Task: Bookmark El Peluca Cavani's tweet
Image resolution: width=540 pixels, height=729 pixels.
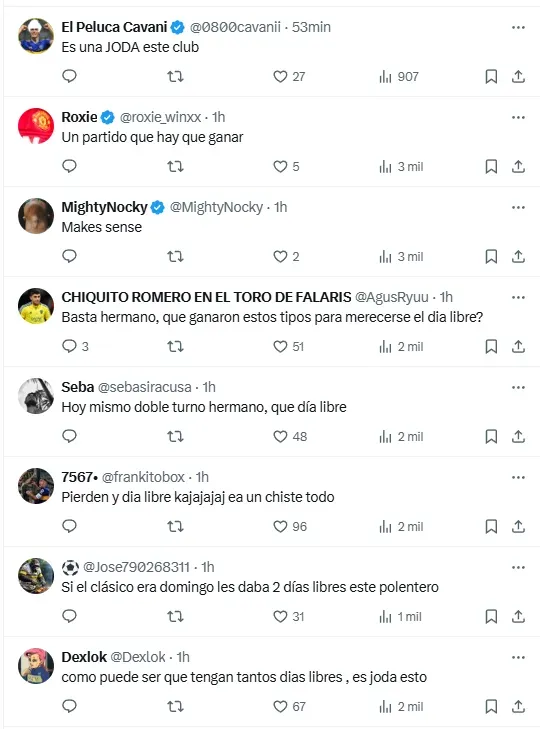Action: pyautogui.click(x=491, y=77)
